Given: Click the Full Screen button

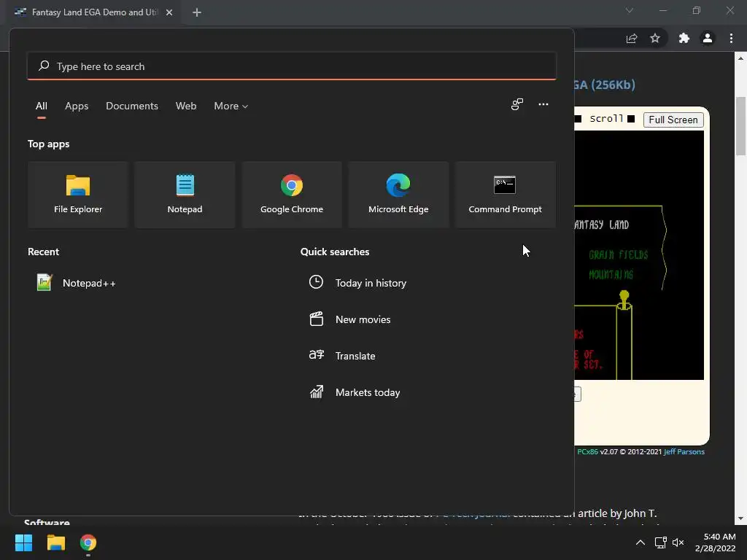Looking at the screenshot, I should pyautogui.click(x=673, y=120).
